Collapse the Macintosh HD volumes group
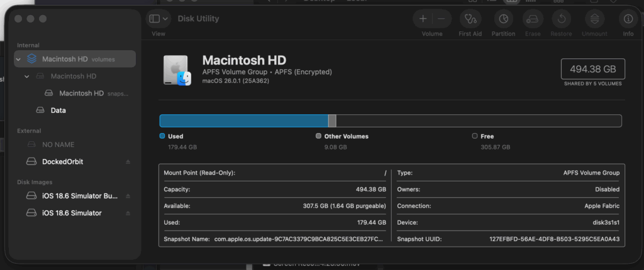644x270 pixels. (19, 60)
